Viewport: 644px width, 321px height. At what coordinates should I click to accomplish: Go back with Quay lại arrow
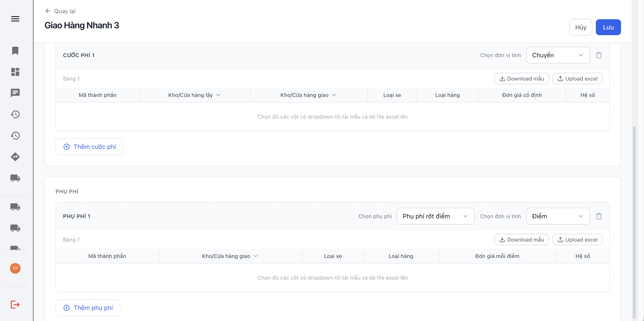(x=60, y=11)
